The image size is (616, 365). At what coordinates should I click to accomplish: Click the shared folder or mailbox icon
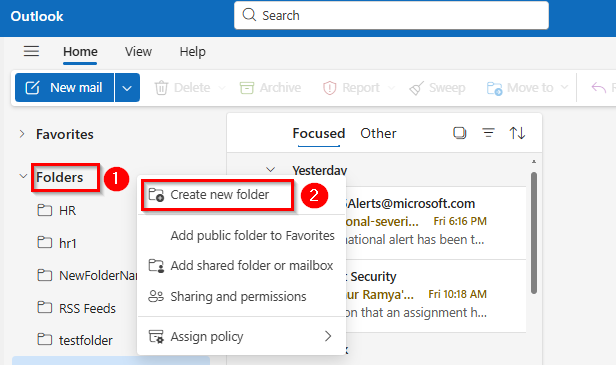pos(156,266)
